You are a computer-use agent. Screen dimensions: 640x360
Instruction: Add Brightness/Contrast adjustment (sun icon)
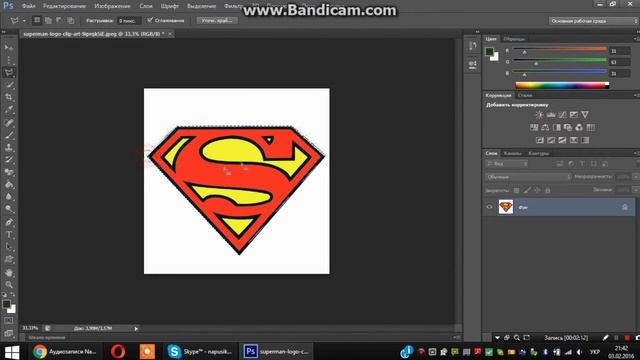[539, 115]
